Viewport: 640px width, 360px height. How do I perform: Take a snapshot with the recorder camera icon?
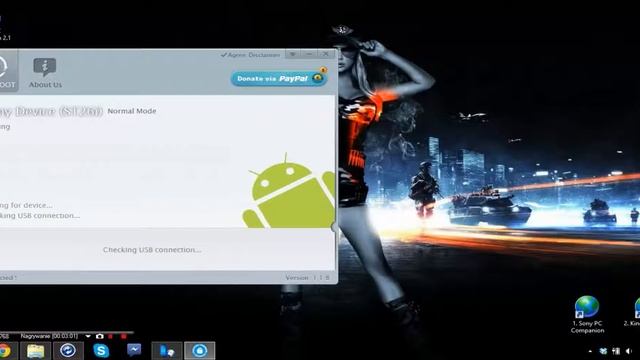click(99, 336)
